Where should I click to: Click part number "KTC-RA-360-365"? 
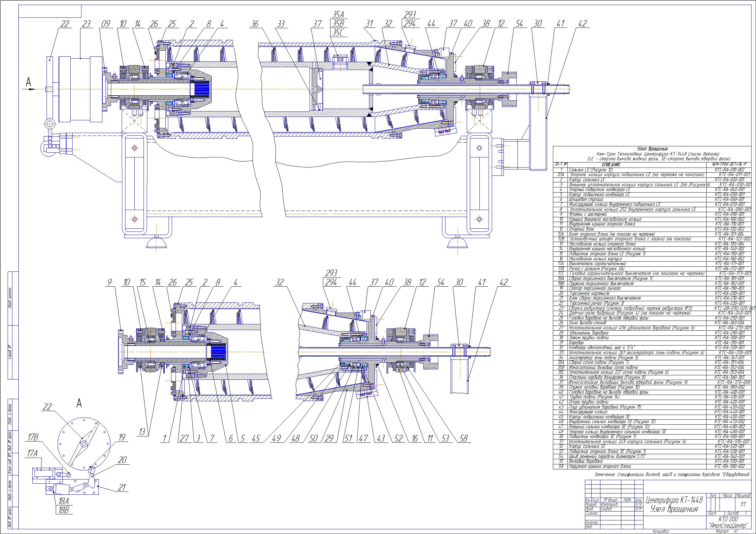point(729,377)
